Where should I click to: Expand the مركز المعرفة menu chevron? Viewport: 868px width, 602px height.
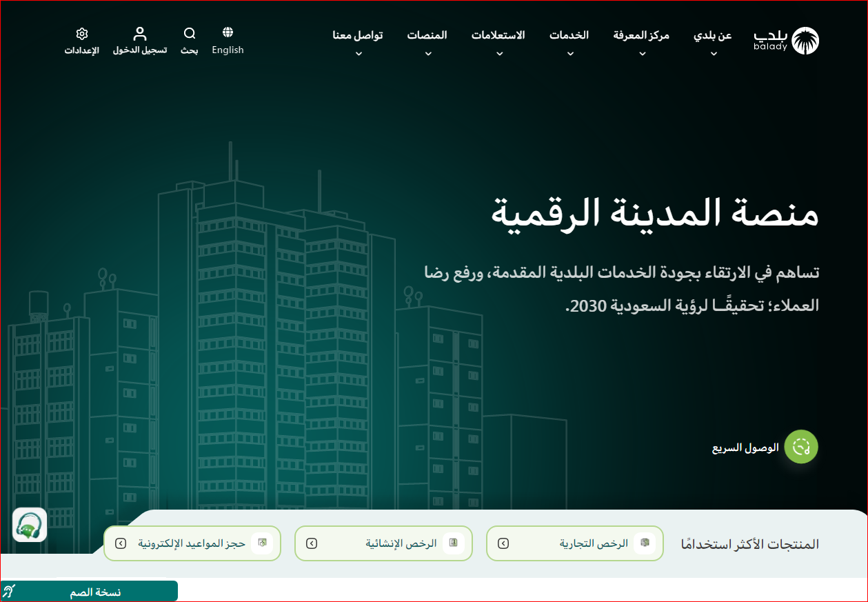tap(642, 54)
